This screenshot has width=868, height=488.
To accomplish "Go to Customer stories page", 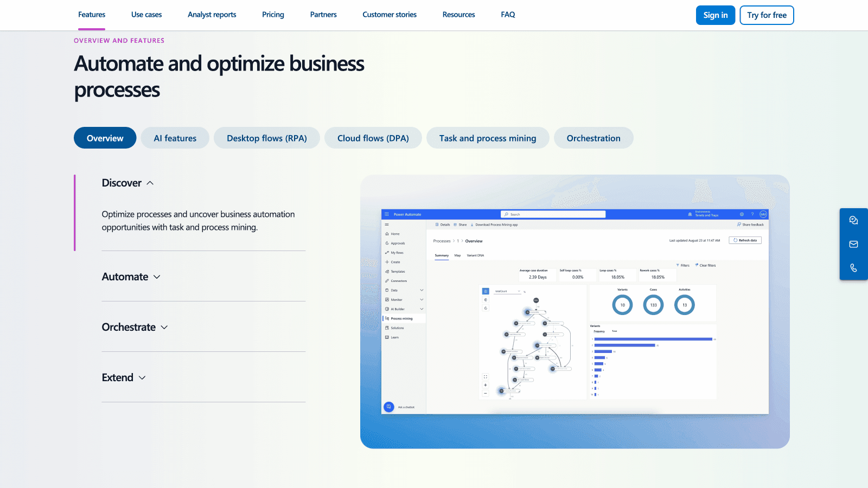I will (389, 15).
